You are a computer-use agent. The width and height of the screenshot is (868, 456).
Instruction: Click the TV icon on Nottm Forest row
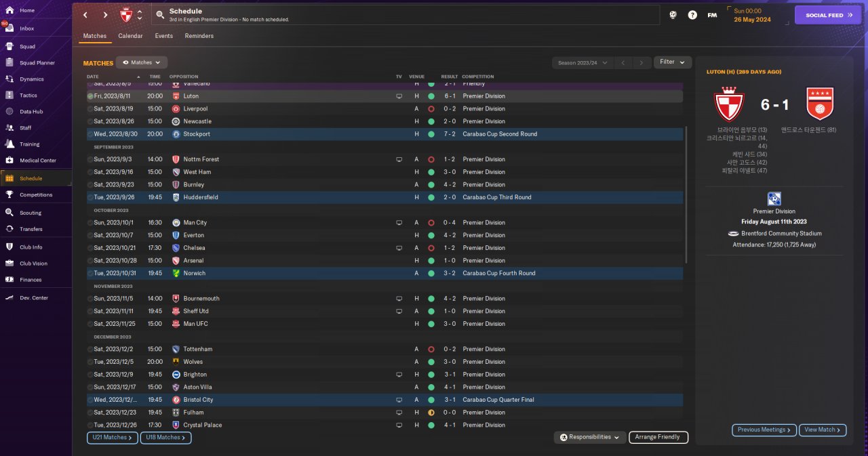point(399,159)
